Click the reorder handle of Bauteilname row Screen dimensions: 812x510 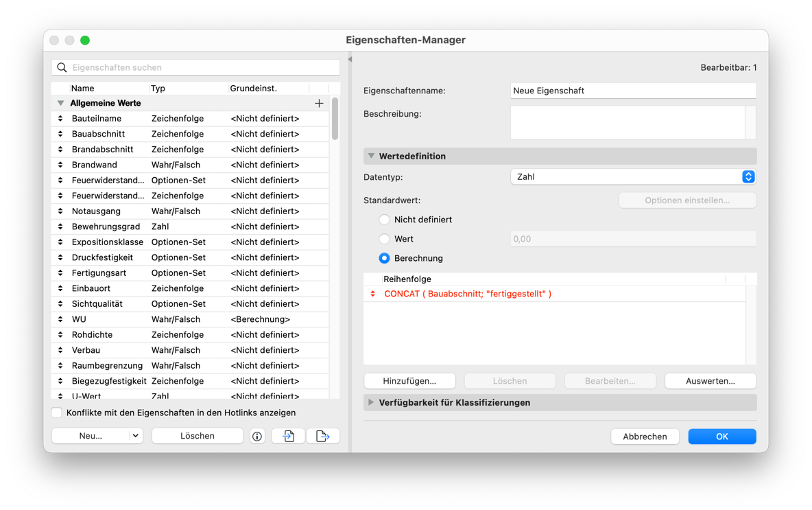[x=60, y=119]
